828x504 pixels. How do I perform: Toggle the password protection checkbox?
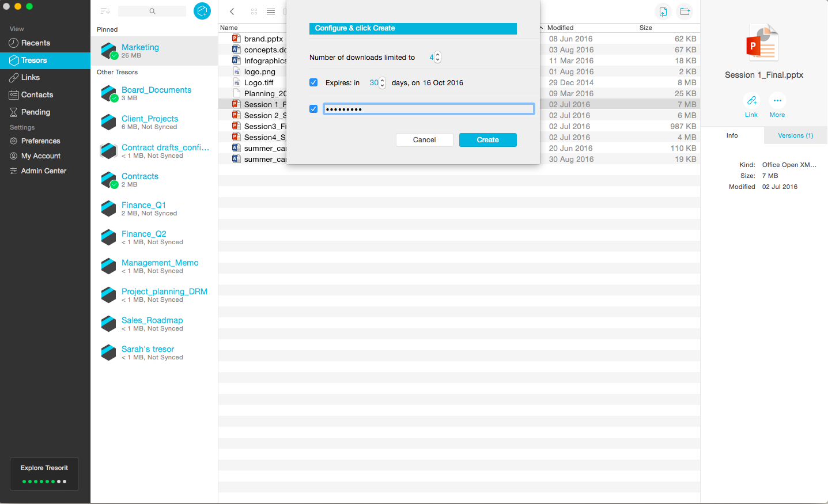coord(313,109)
